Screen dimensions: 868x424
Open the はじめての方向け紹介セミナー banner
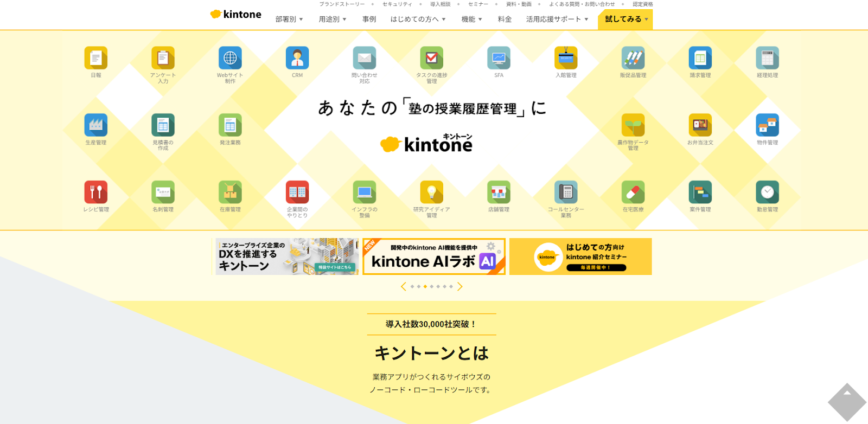(x=580, y=256)
